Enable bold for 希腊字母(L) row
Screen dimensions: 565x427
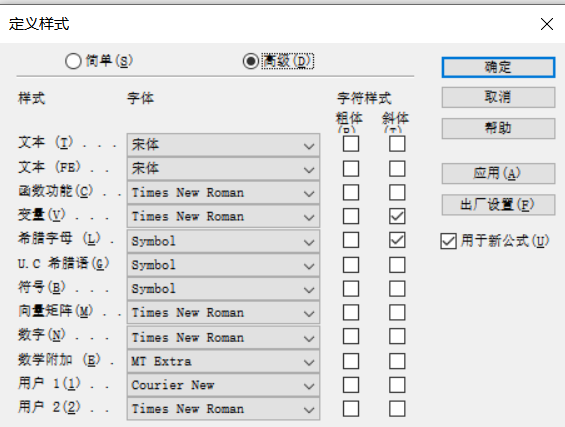click(351, 240)
